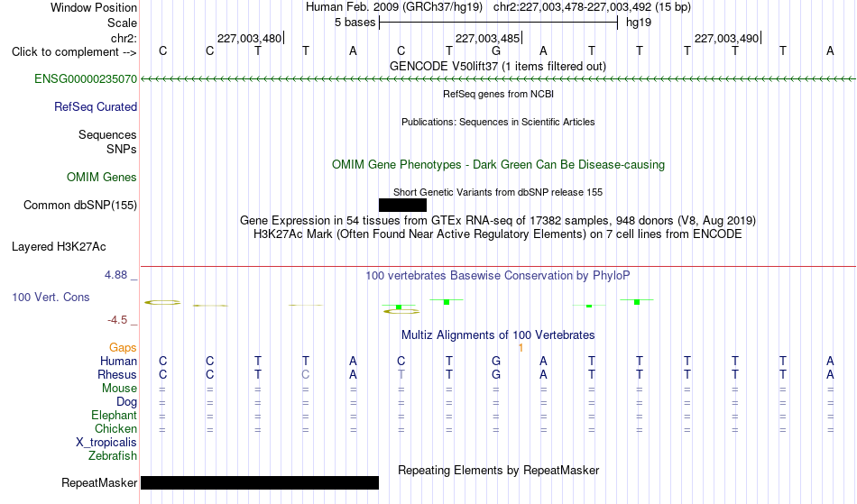
Task: Click the 227,003,485 position marker
Action: pos(488,38)
